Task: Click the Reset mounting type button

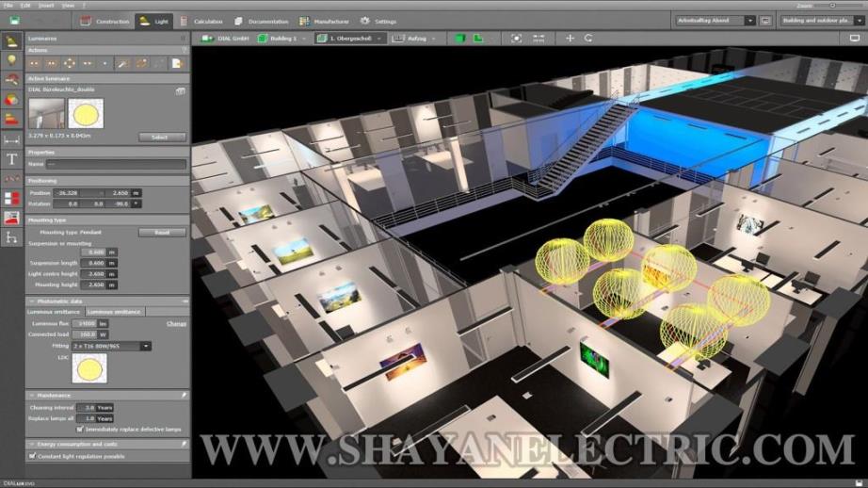Action: pos(162,232)
